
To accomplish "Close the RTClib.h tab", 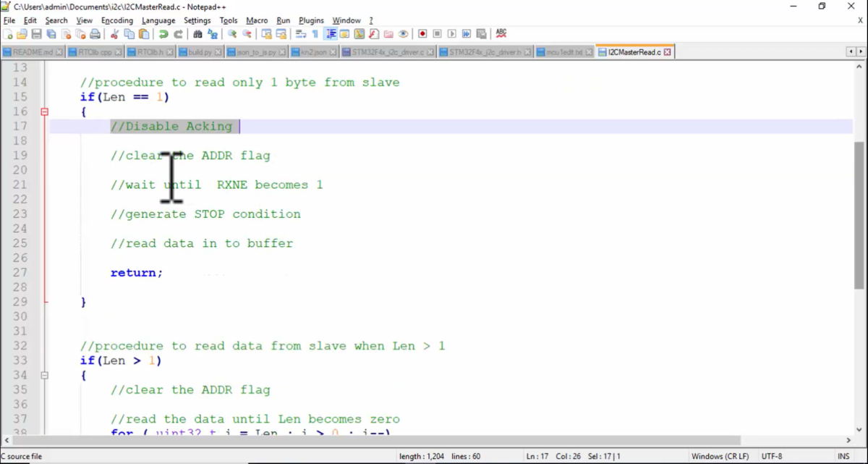I will click(x=170, y=52).
